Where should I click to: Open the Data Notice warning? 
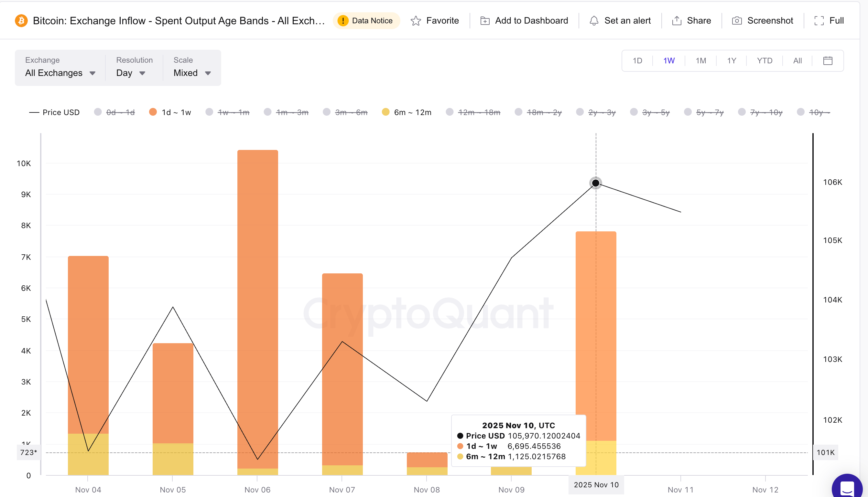[x=366, y=20]
